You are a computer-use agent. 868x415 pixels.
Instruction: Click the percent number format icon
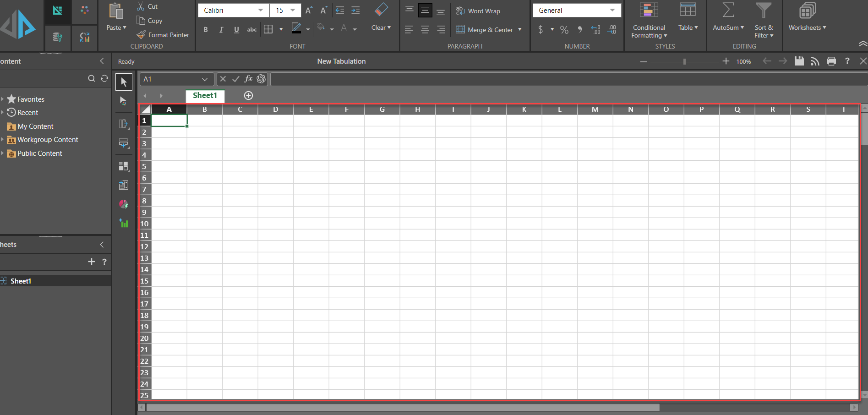[x=564, y=30]
